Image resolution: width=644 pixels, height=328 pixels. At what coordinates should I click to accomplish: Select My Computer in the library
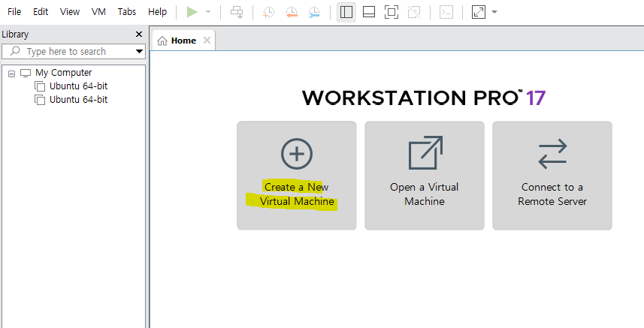click(64, 73)
